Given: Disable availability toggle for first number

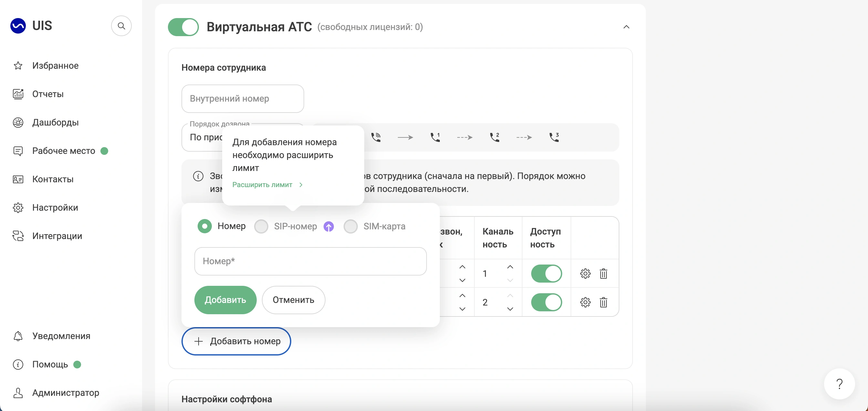Looking at the screenshot, I should pyautogui.click(x=546, y=273).
